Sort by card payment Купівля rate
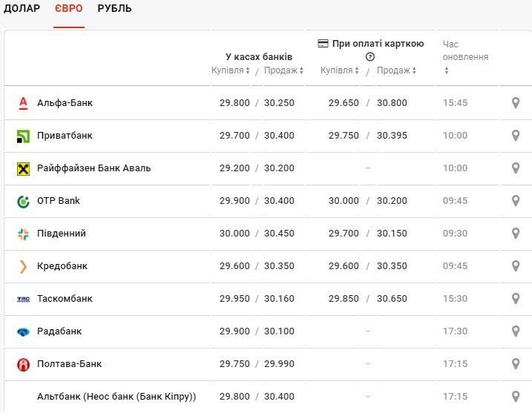Screen dimensions: 532x413 (340, 70)
